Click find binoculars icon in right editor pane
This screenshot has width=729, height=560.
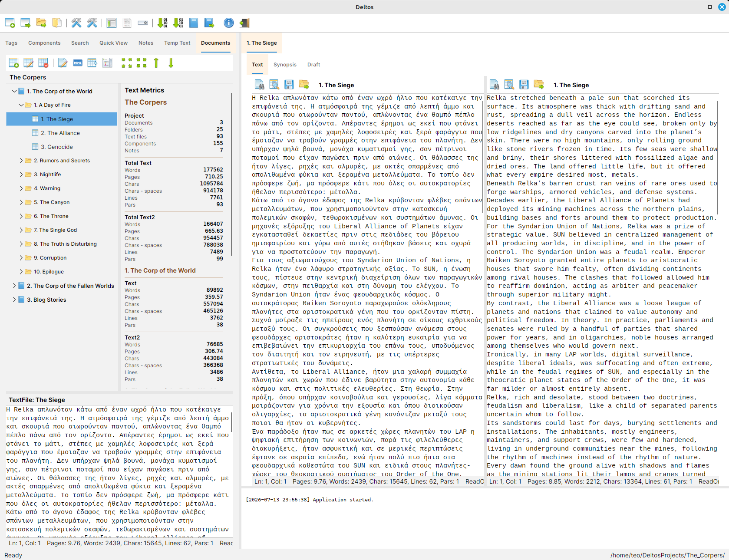494,85
